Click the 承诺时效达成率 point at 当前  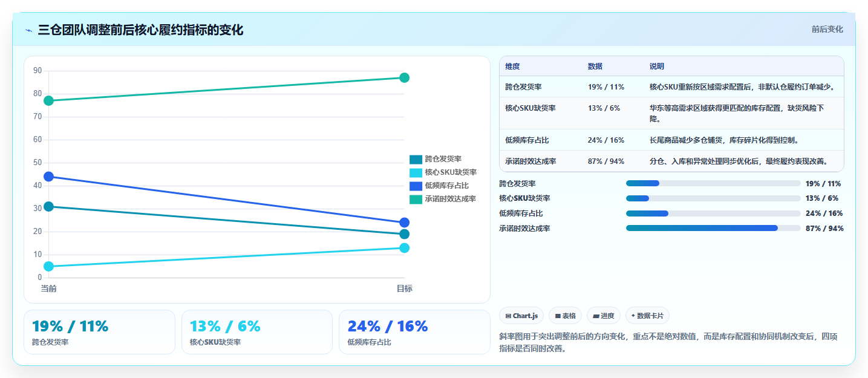[48, 100]
